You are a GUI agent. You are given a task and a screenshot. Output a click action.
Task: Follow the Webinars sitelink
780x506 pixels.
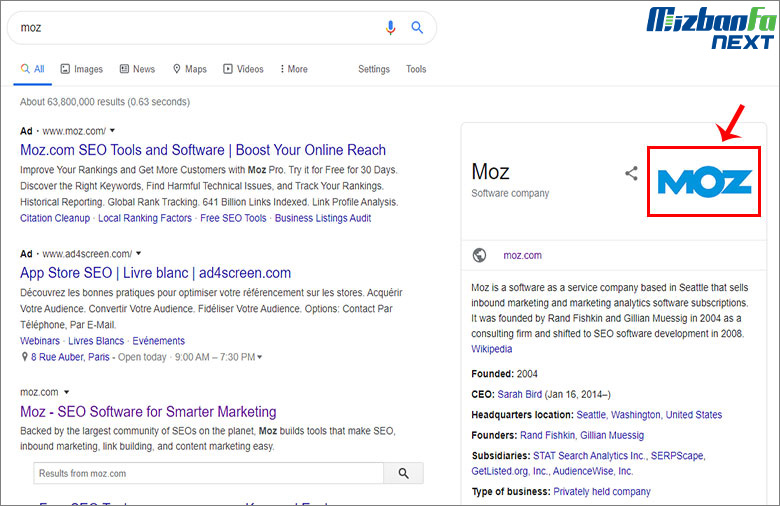pos(40,341)
